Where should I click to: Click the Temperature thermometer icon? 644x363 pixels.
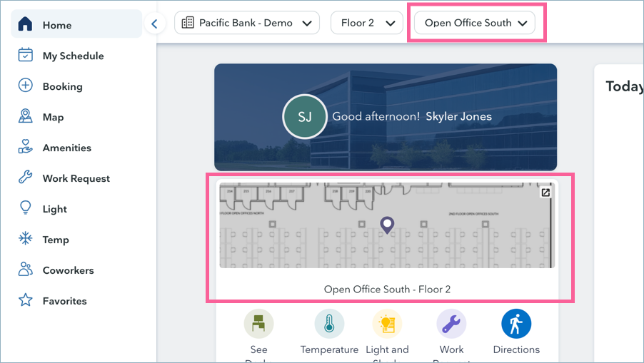point(329,324)
